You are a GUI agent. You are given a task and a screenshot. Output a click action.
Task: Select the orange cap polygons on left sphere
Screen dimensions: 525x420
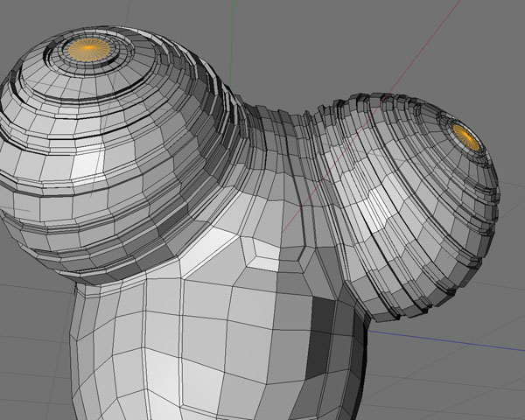88,50
